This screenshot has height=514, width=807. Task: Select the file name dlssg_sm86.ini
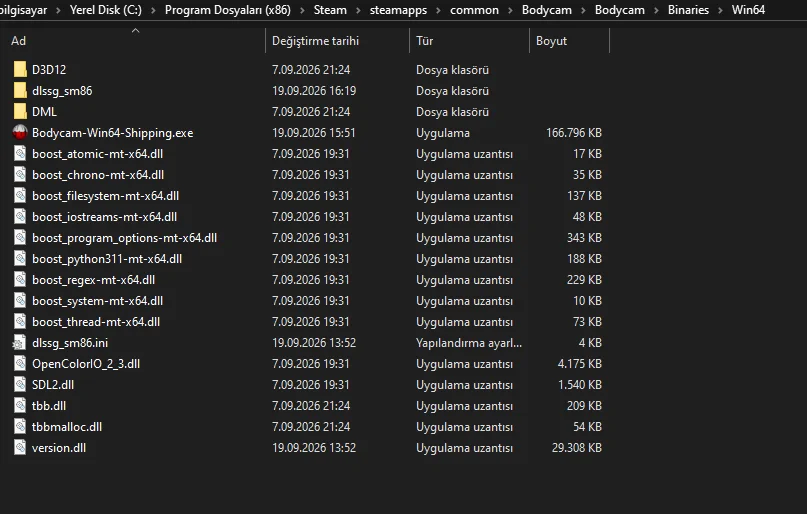[x=70, y=343]
